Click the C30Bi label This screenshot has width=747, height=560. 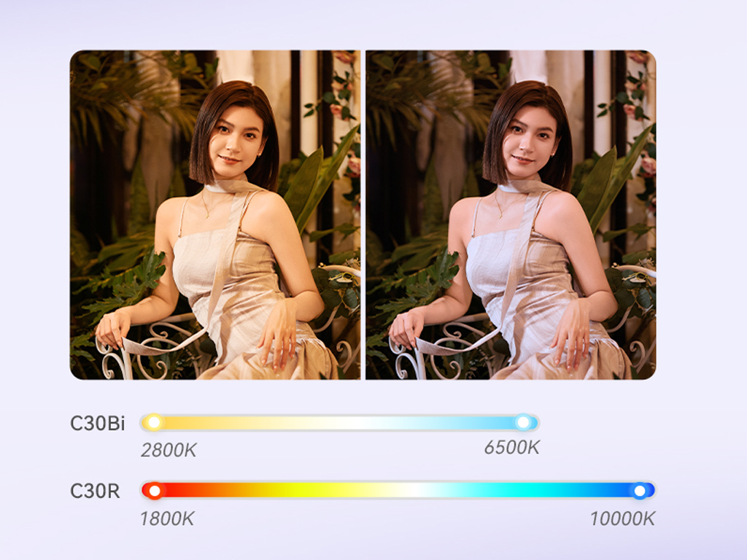(x=97, y=424)
